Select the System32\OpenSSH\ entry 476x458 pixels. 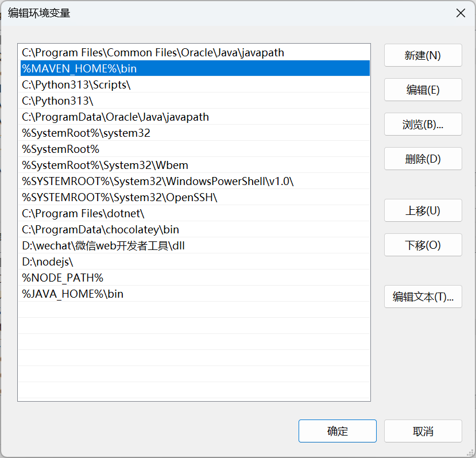tap(194, 197)
